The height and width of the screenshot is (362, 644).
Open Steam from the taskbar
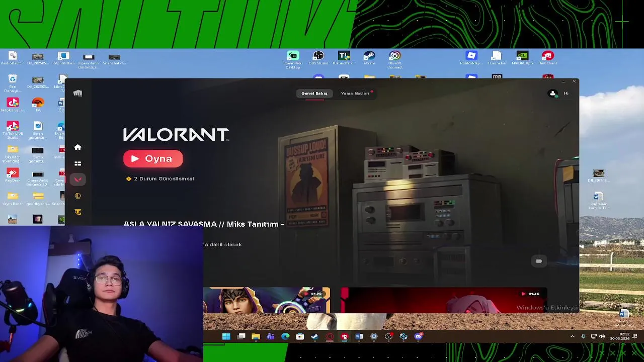pyautogui.click(x=315, y=336)
